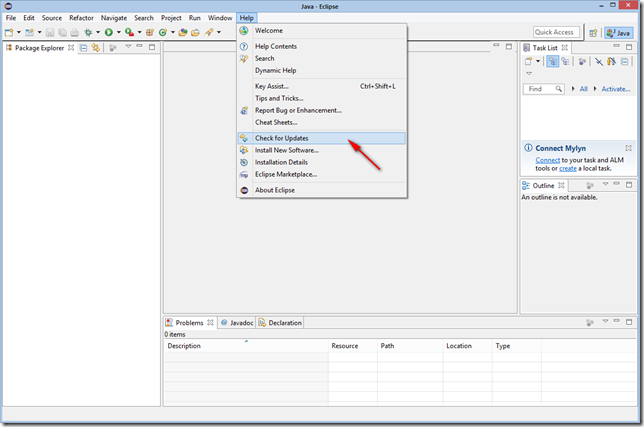Click the create link for a local task
This screenshot has height=427, width=644.
(568, 168)
